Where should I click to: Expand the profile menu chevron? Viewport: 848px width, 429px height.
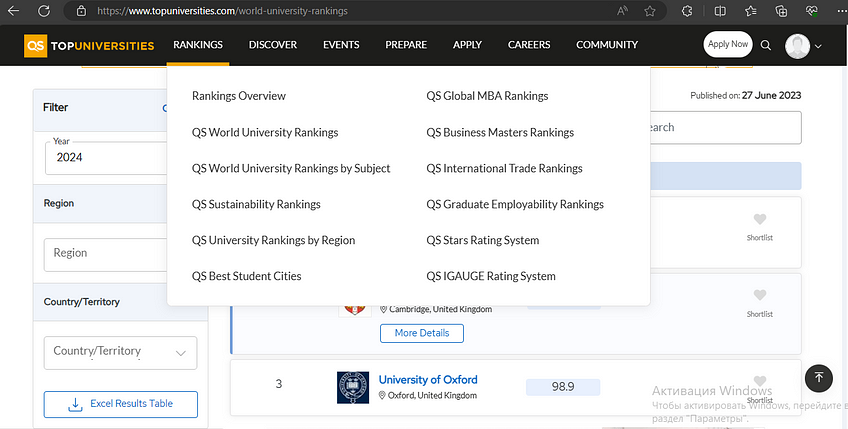pyautogui.click(x=818, y=47)
